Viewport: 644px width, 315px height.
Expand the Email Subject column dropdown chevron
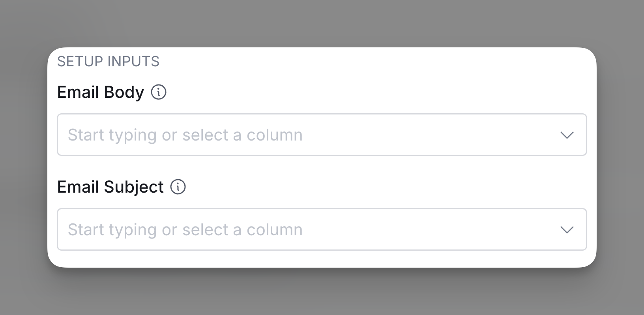pos(567,230)
